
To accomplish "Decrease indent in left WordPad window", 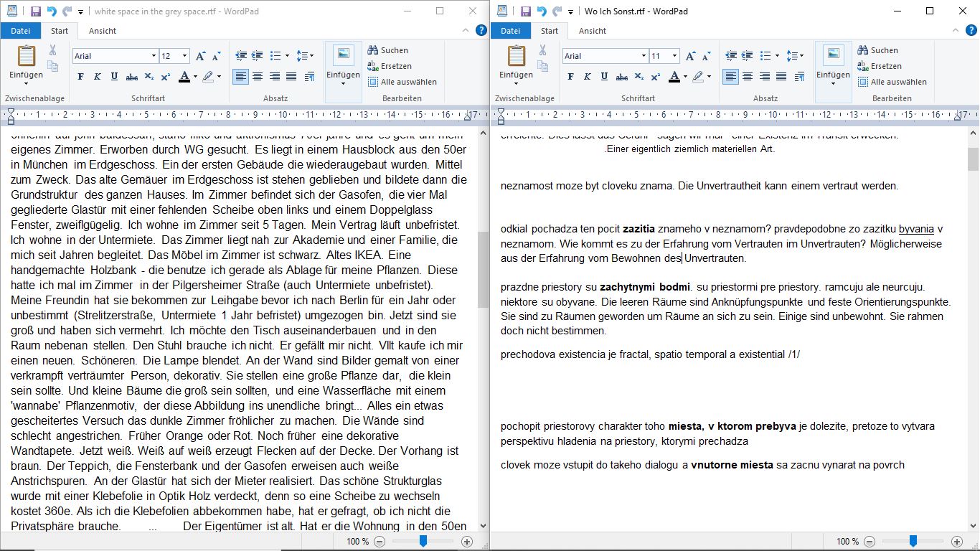I will click(240, 56).
